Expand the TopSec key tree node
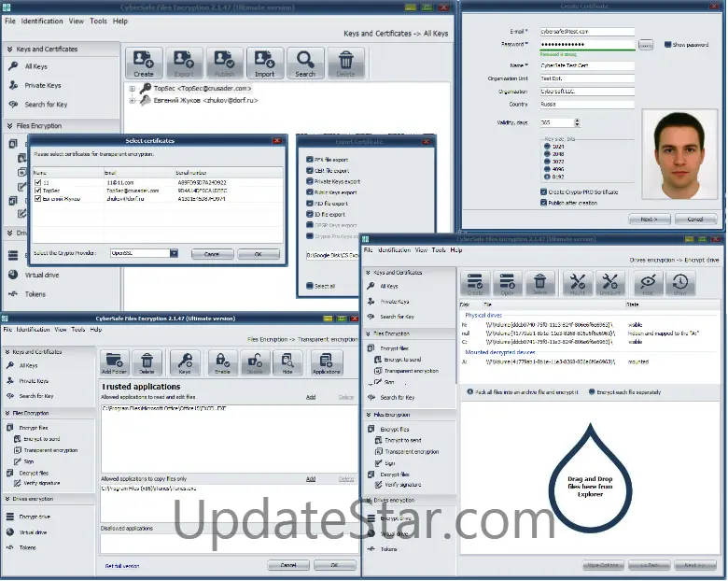728x581 pixels. click(x=133, y=89)
